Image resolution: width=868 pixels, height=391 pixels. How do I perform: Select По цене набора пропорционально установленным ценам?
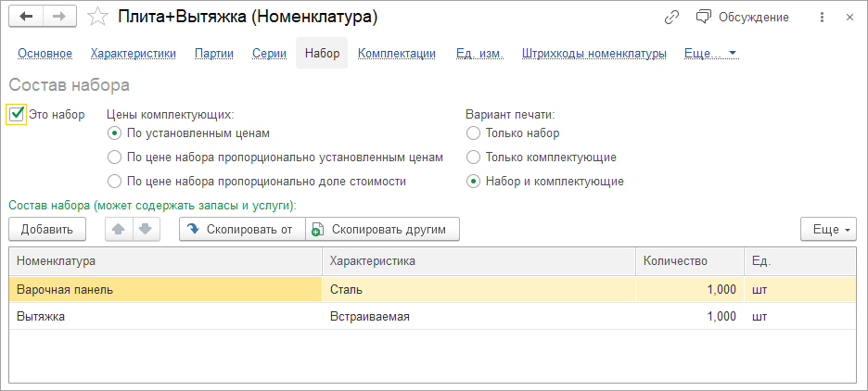[114, 158]
